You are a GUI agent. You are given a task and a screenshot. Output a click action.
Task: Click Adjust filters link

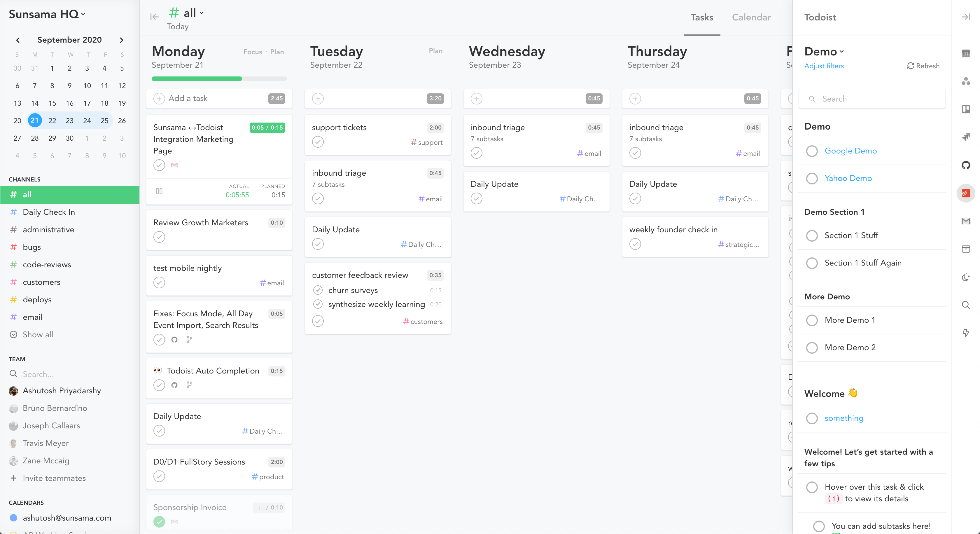click(x=824, y=66)
